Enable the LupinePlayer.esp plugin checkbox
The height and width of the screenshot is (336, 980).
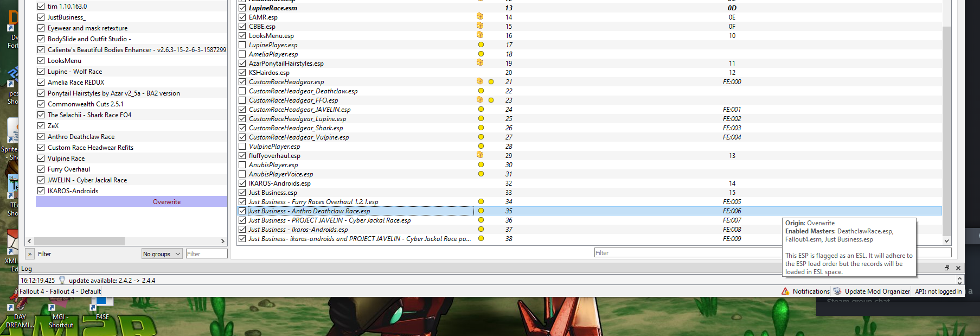click(x=242, y=45)
